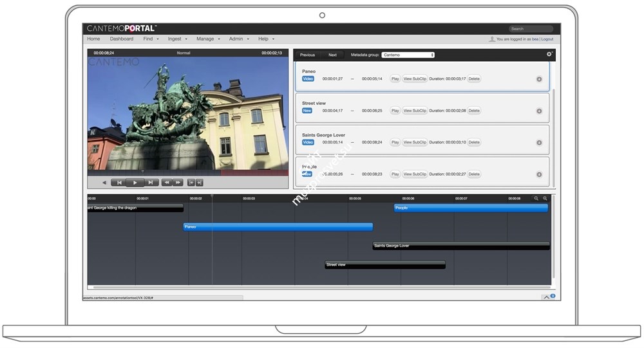
Task: Zoom in on the timeline
Action: [x=545, y=198]
